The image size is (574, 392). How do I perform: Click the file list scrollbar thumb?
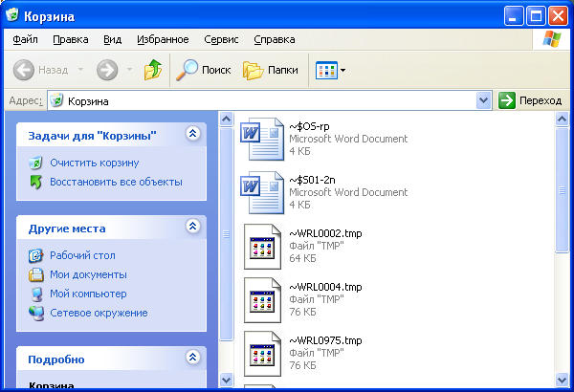(562, 190)
